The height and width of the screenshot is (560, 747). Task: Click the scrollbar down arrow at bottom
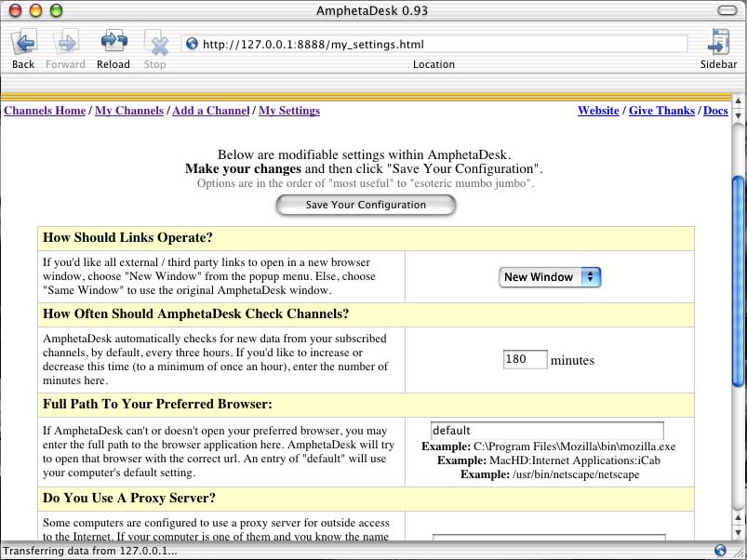point(738,533)
